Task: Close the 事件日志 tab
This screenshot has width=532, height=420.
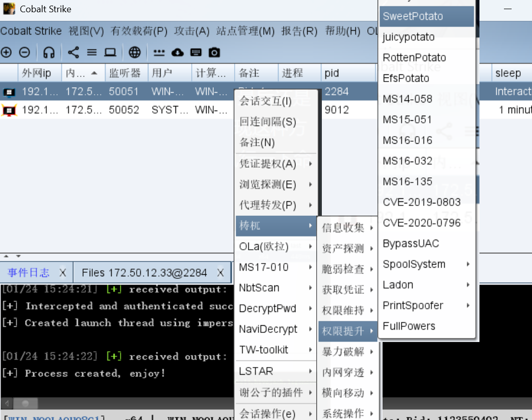Action: point(63,273)
